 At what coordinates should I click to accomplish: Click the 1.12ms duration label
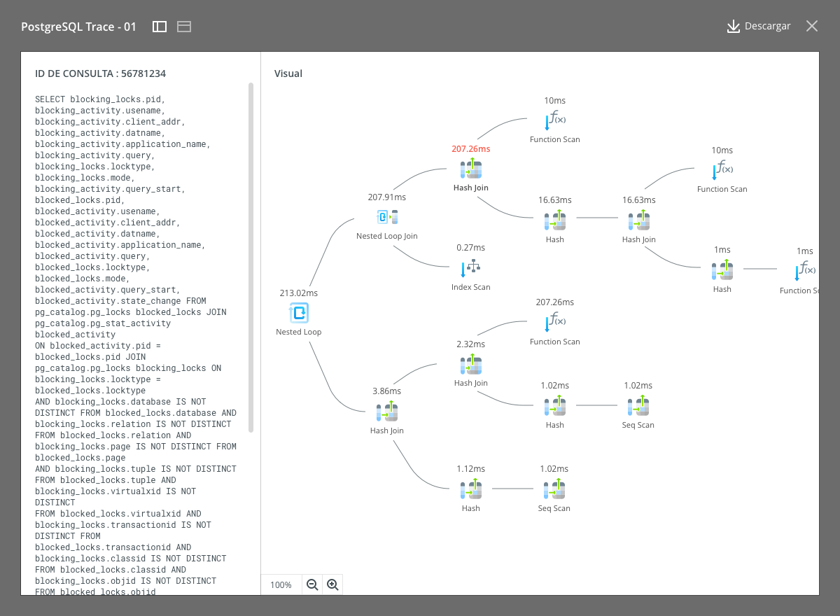[471, 468]
